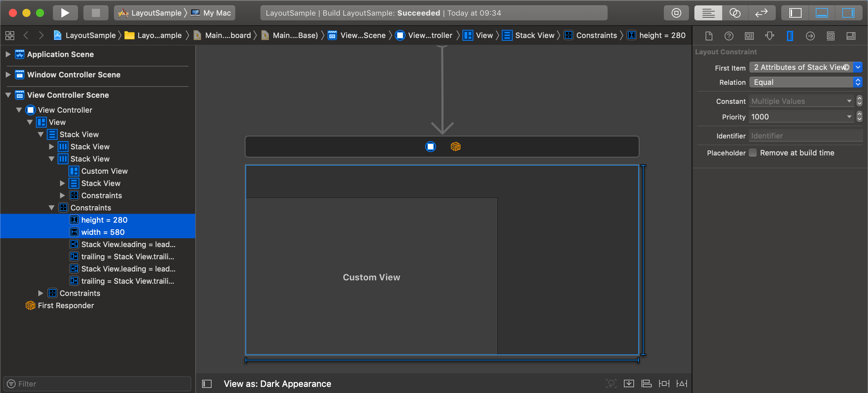Open the Relation dropdown showing Equal
The width and height of the screenshot is (868, 393).
pos(858,82)
